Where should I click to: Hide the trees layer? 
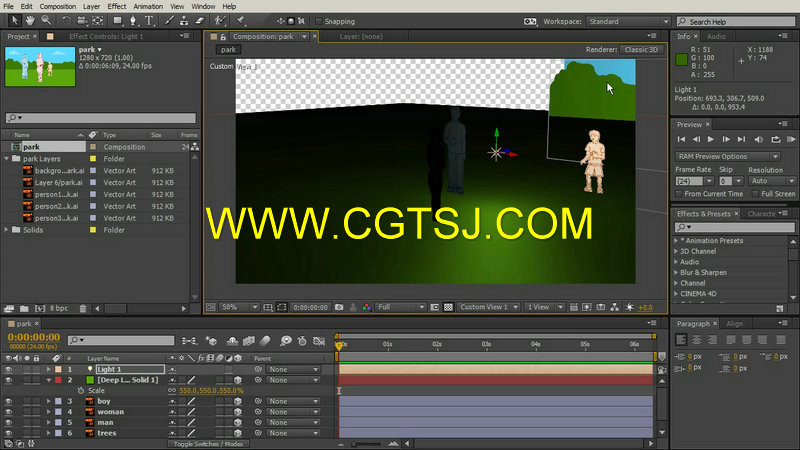[8, 433]
